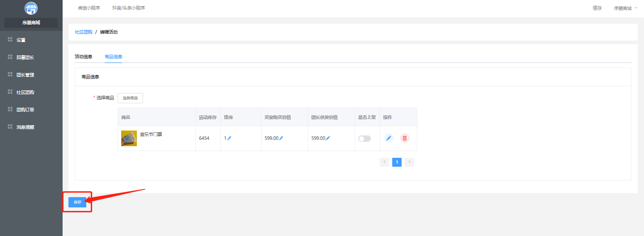Switch to the 商品信息 tab
Viewport: 644px width, 236px height.
click(113, 57)
